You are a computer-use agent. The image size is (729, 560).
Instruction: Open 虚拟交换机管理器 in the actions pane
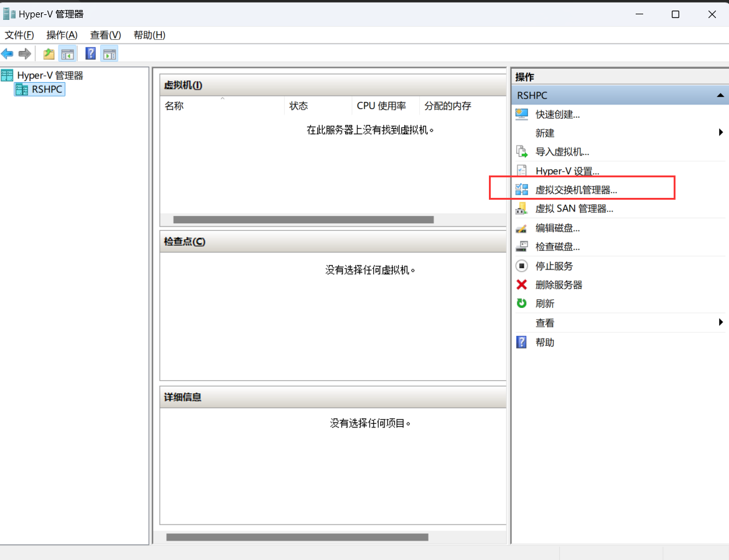(576, 190)
